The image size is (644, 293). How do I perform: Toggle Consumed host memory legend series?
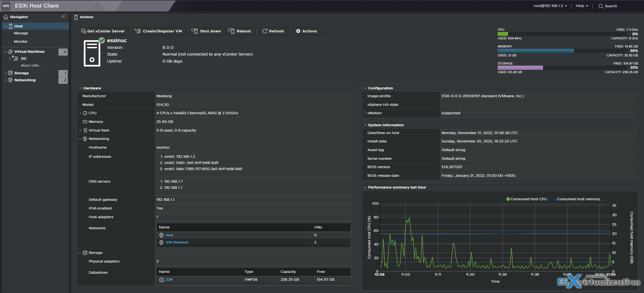point(578,199)
